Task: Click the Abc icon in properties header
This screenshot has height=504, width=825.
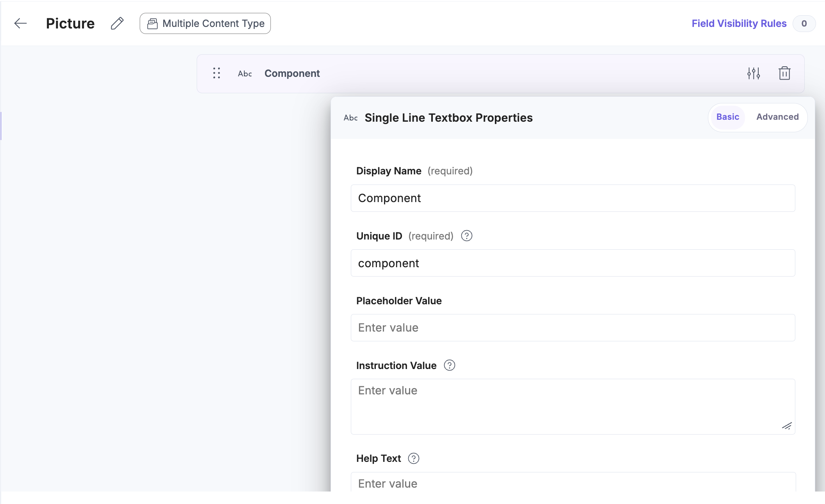Action: (x=350, y=118)
